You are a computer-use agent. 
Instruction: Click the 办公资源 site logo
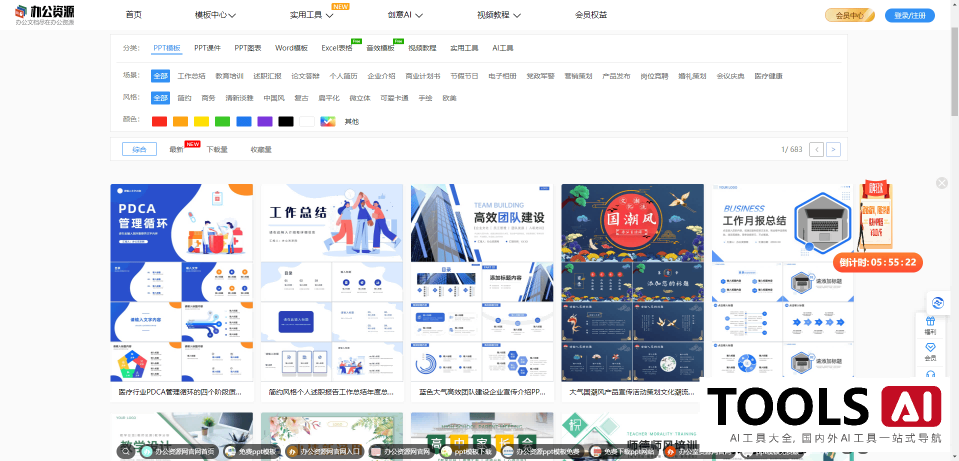point(45,15)
